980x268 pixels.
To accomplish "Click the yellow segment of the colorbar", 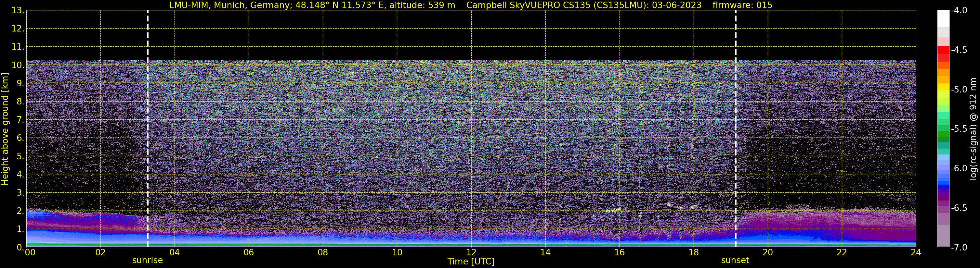I will pyautogui.click(x=944, y=87).
